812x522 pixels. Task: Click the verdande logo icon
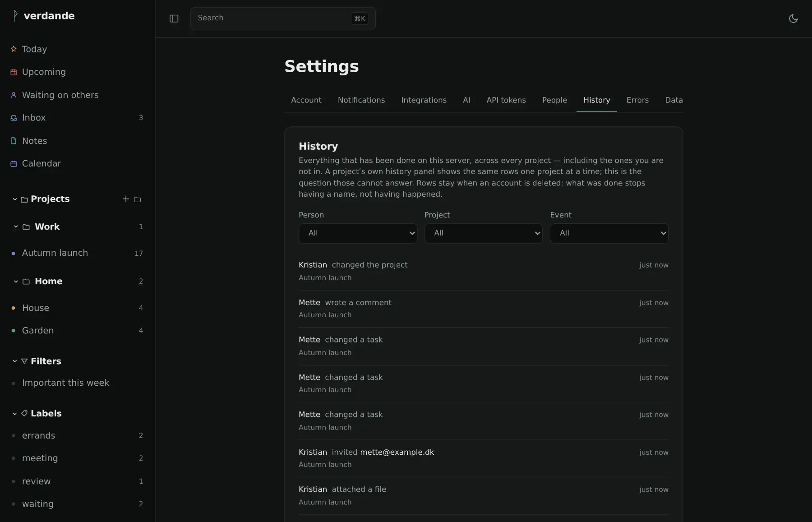(15, 16)
